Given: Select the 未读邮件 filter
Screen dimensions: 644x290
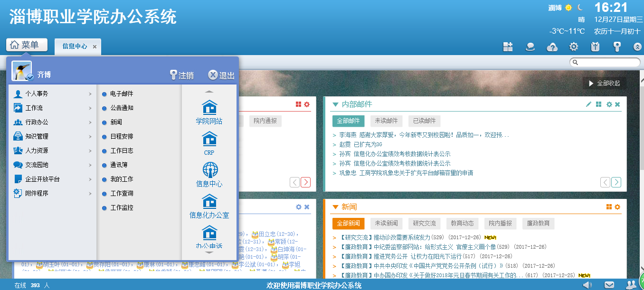Looking at the screenshot, I should 387,121.
